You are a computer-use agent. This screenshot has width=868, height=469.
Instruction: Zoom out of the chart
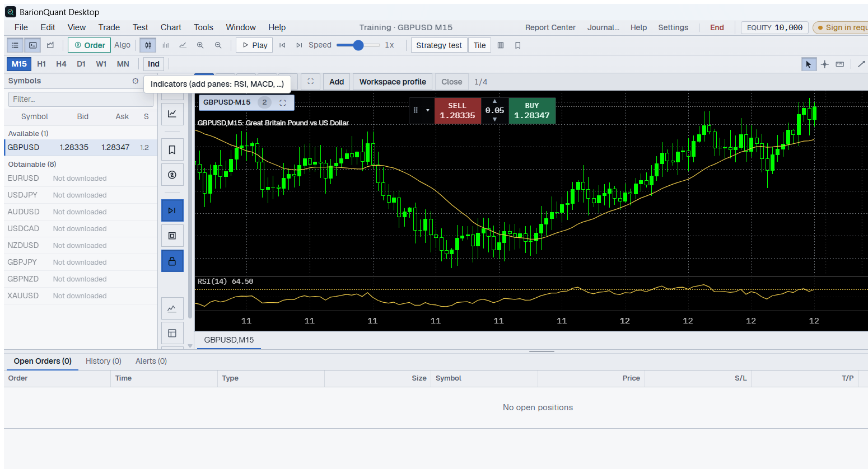[x=218, y=45]
